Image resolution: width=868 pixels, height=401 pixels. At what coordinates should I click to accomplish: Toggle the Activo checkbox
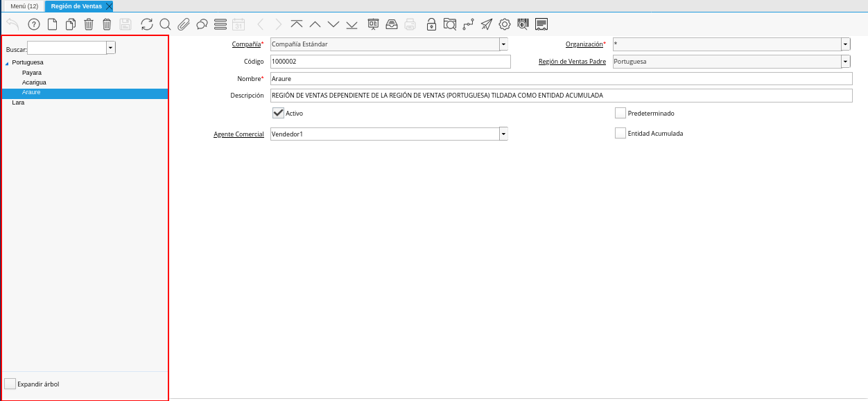point(278,113)
